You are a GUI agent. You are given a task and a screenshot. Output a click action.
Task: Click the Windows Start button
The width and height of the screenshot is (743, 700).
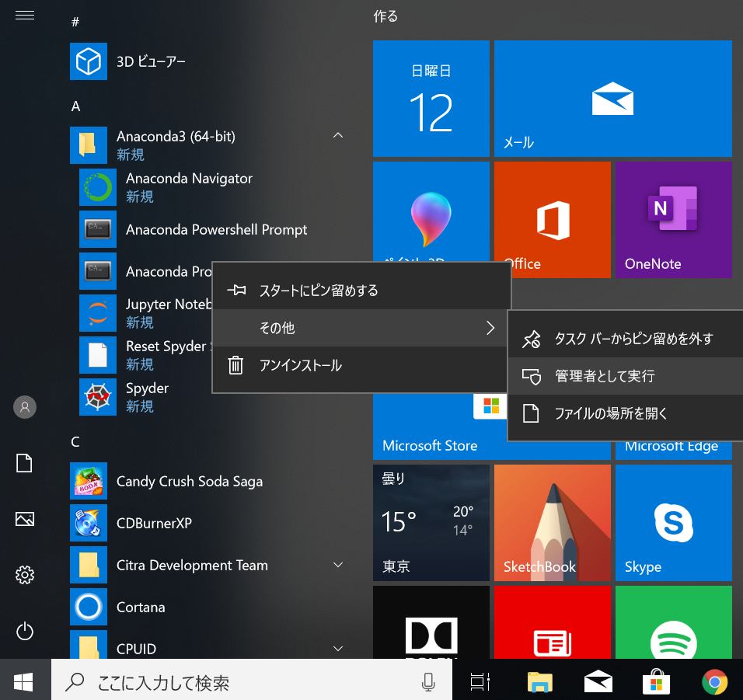23,682
